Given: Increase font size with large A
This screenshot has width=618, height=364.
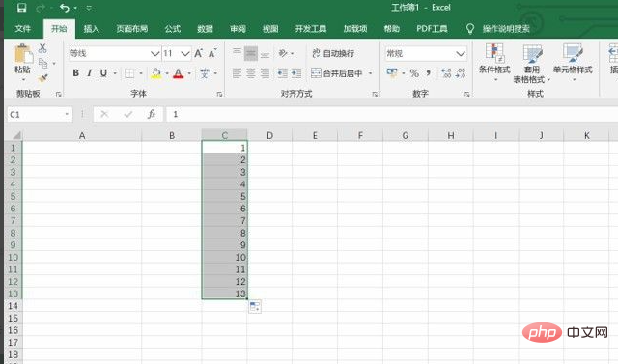Looking at the screenshot, I should [198, 53].
